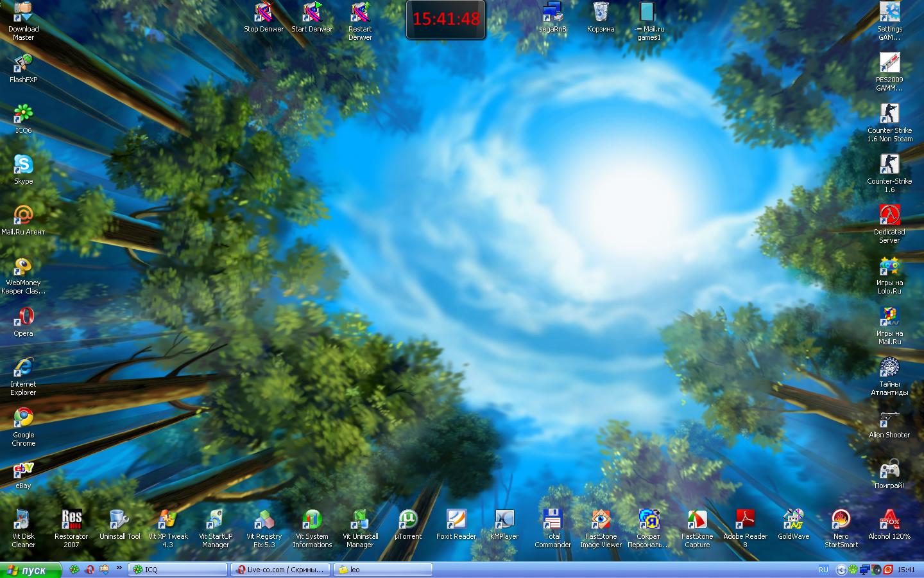This screenshot has width=924, height=578.
Task: Click the red digital clock widget
Action: tap(446, 19)
